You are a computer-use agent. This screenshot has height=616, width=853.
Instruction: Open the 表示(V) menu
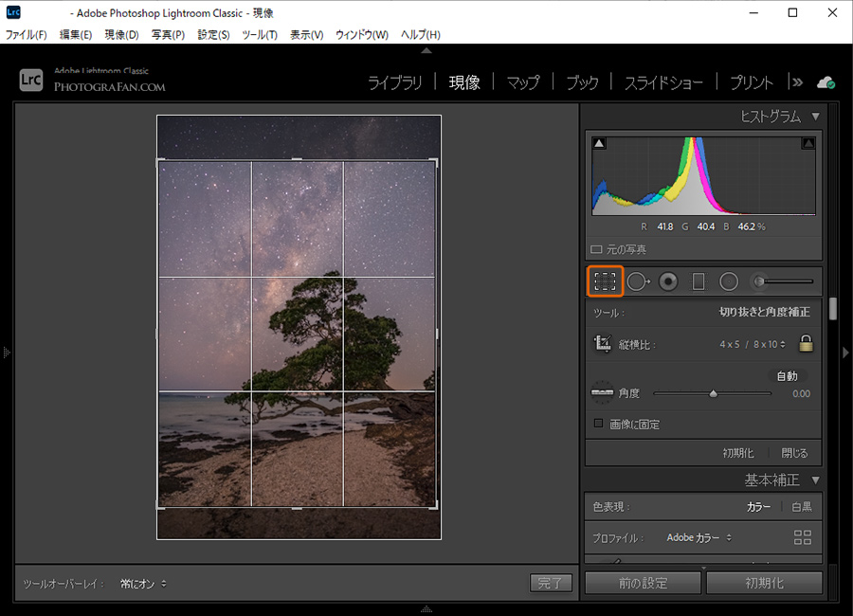pyautogui.click(x=307, y=35)
